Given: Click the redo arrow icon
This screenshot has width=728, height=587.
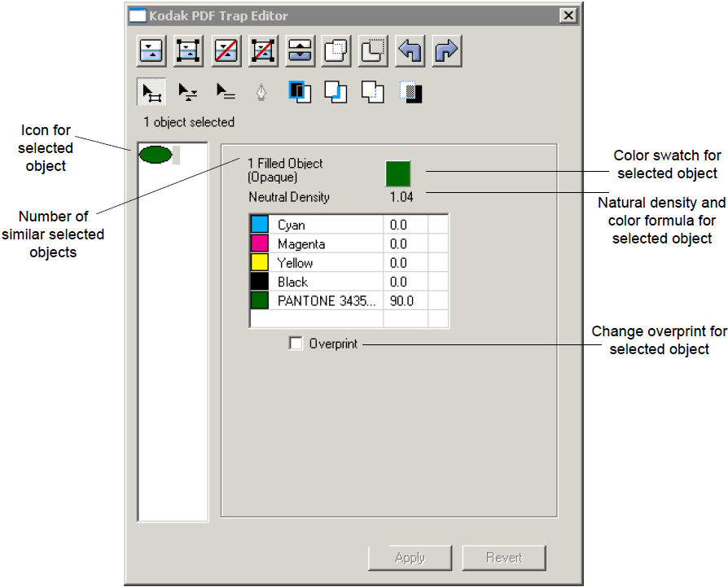Looking at the screenshot, I should 447,50.
